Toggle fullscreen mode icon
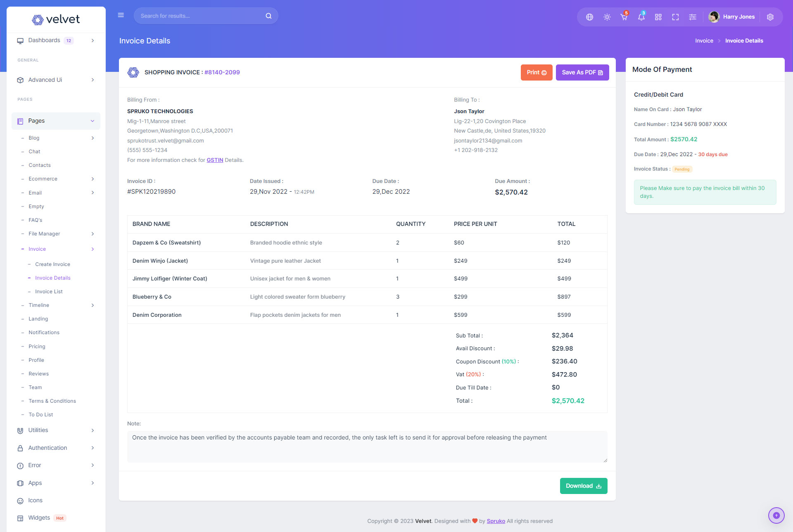This screenshot has height=532, width=793. click(x=675, y=17)
